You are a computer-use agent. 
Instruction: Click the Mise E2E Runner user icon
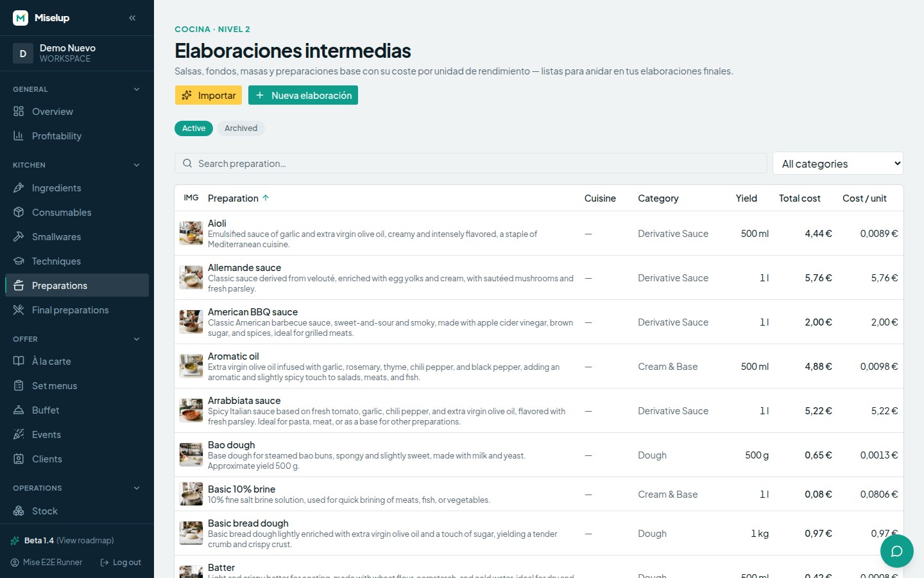(x=15, y=563)
